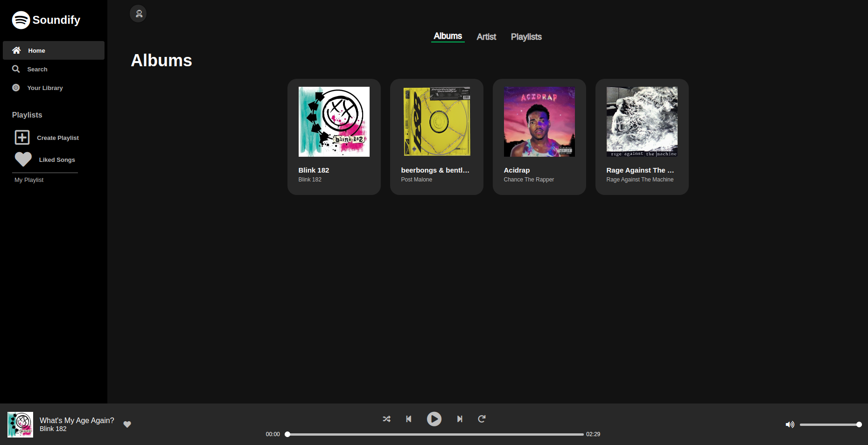Click the 00:00 elapsed time label

273,434
